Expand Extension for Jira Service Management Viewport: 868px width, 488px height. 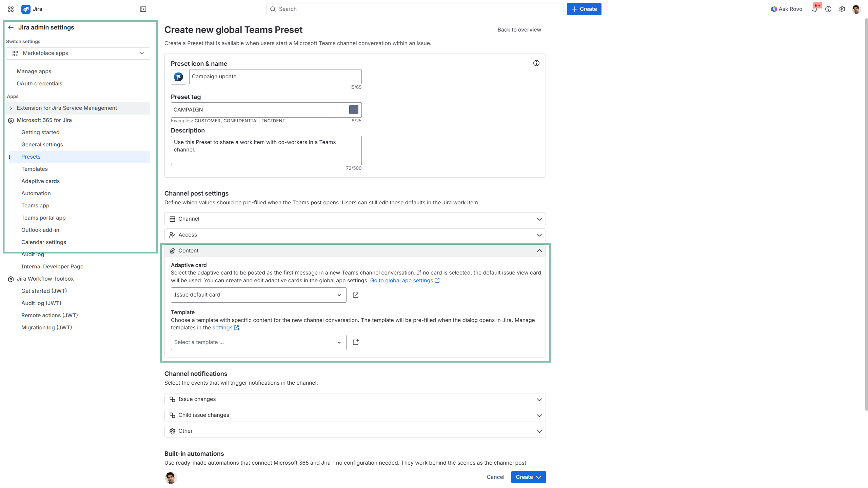click(11, 108)
